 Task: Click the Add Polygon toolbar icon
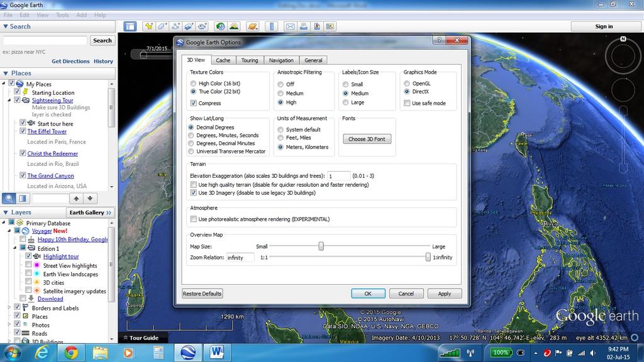click(162, 26)
